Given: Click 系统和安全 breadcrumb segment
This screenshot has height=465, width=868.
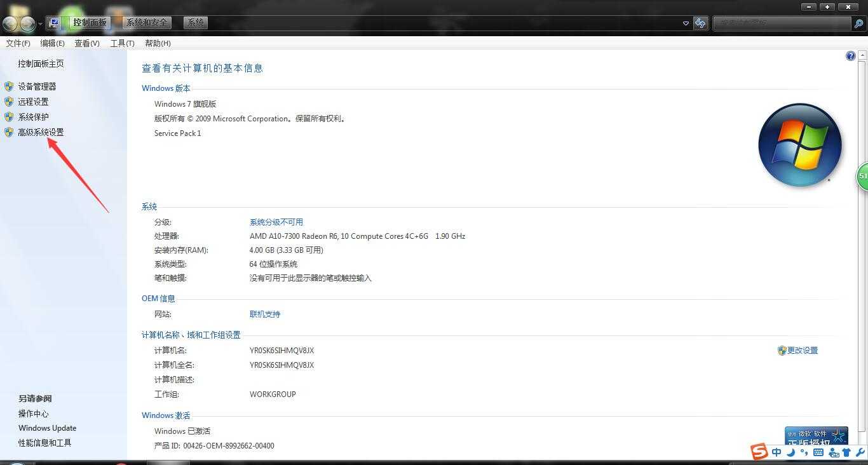Looking at the screenshot, I should click(147, 22).
